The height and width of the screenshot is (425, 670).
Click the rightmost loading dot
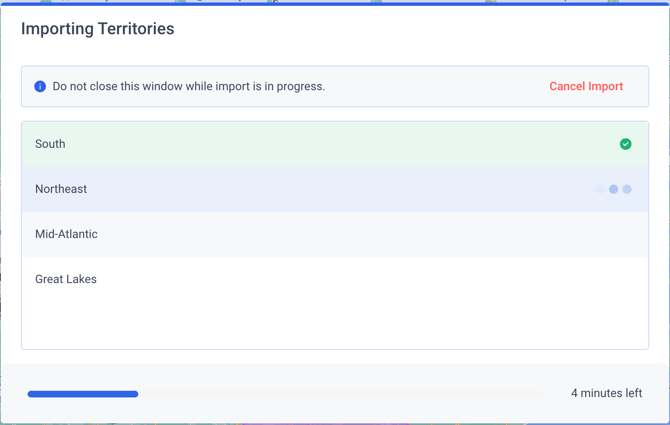[x=627, y=189]
